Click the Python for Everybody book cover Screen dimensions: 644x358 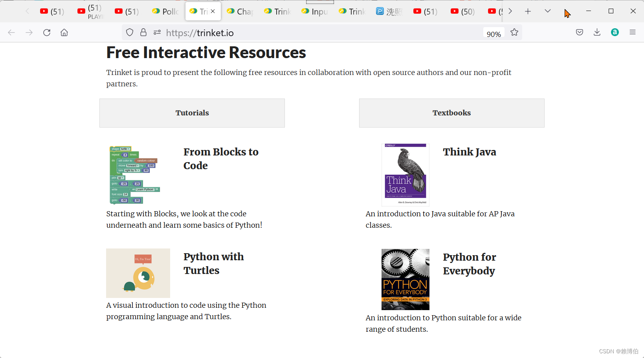(x=405, y=279)
